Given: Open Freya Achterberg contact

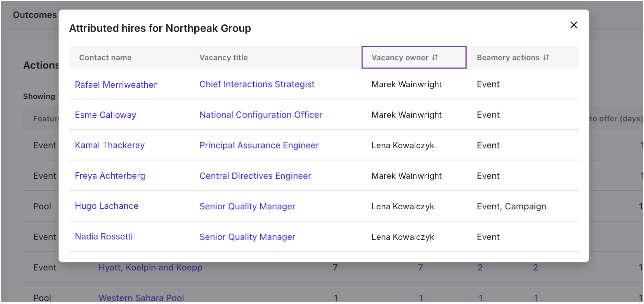Looking at the screenshot, I should click(x=110, y=176).
